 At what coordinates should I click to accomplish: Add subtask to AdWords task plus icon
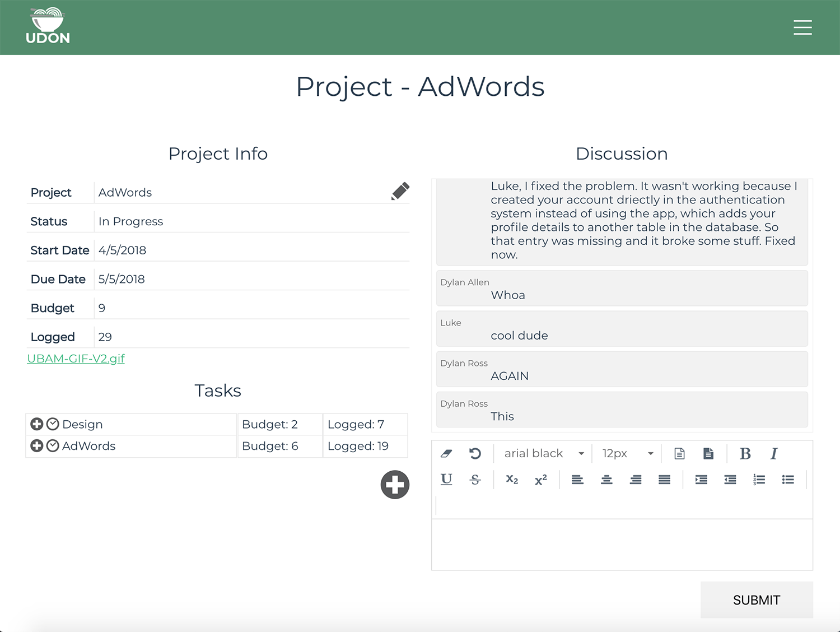coord(37,446)
